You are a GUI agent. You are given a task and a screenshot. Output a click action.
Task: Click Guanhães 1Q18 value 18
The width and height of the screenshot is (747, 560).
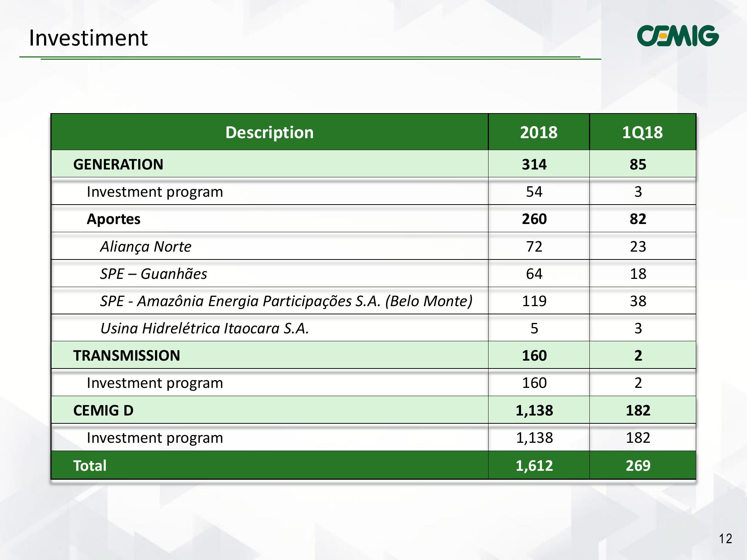click(x=638, y=274)
